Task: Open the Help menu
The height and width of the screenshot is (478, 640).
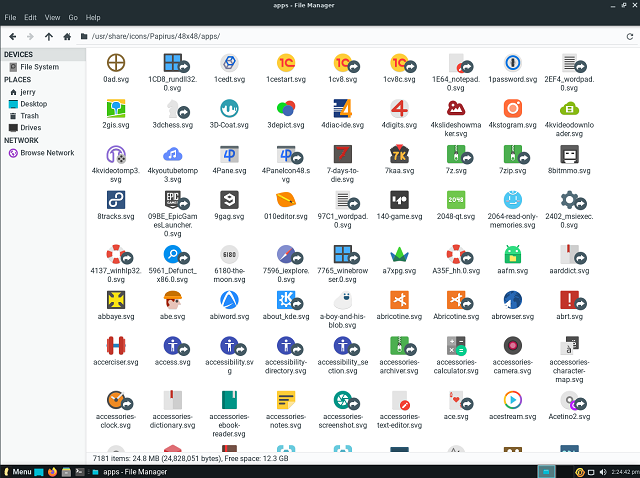Action: click(93, 18)
